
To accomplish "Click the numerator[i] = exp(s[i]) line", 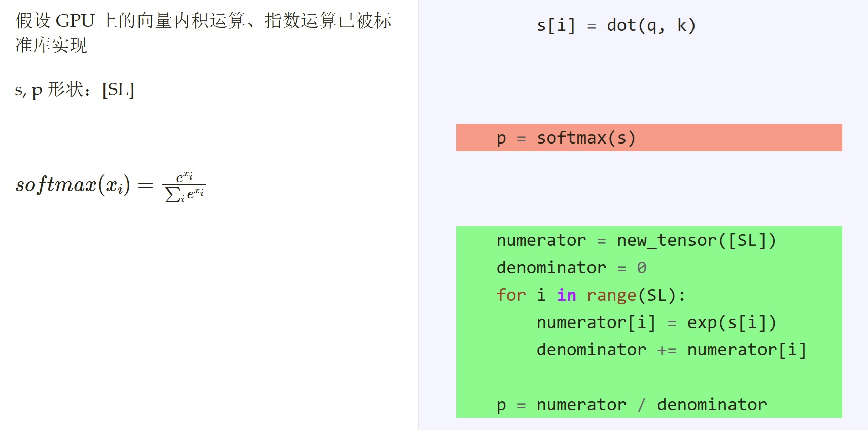I will (656, 322).
